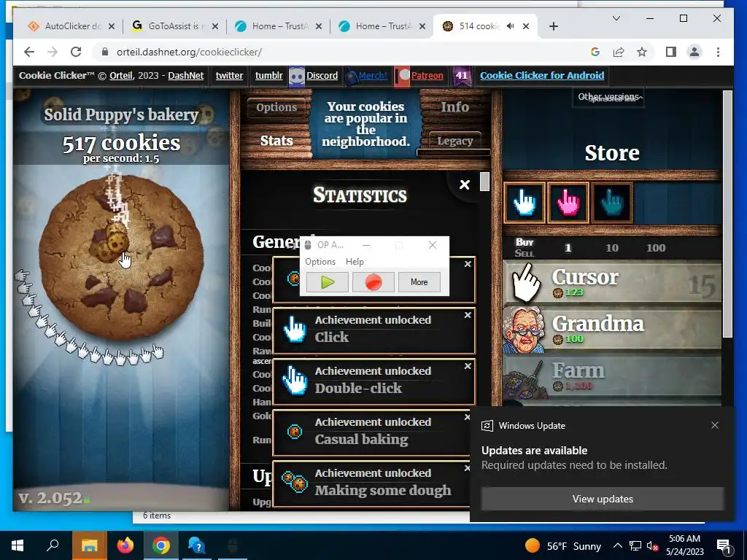Open the Chrome profile avatar

tap(694, 52)
